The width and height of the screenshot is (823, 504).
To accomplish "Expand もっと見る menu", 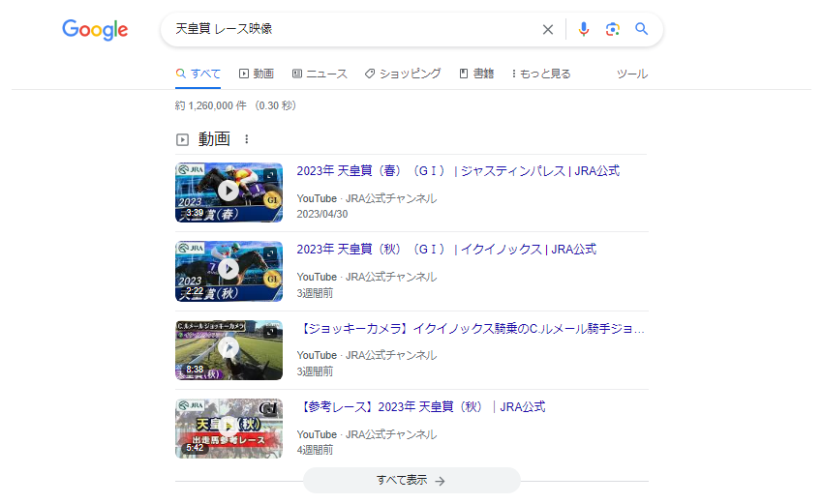I will tap(541, 74).
